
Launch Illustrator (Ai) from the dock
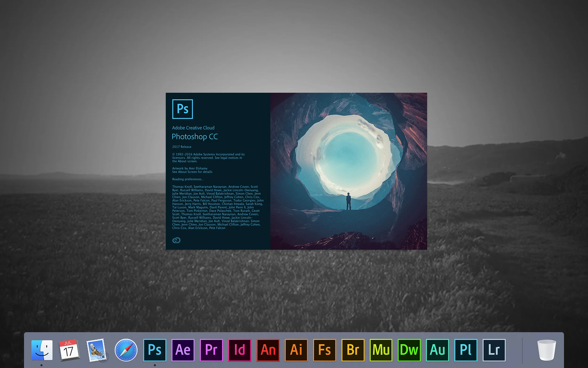click(296, 350)
